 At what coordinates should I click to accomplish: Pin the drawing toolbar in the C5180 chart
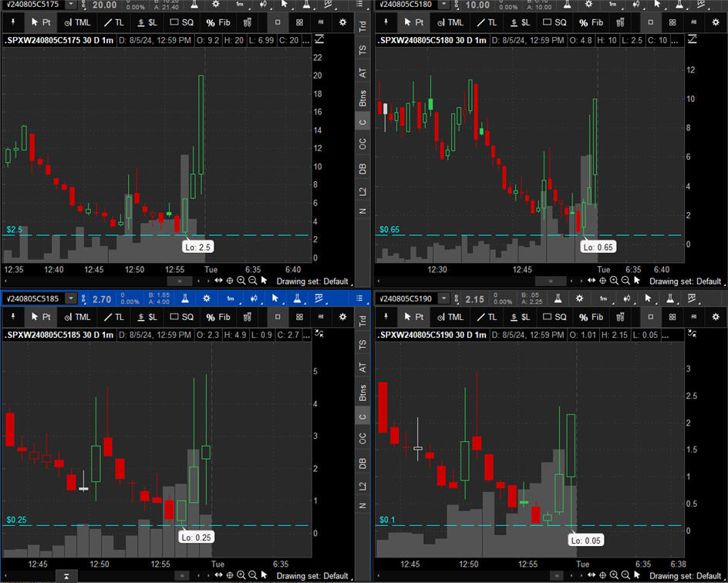pos(386,22)
